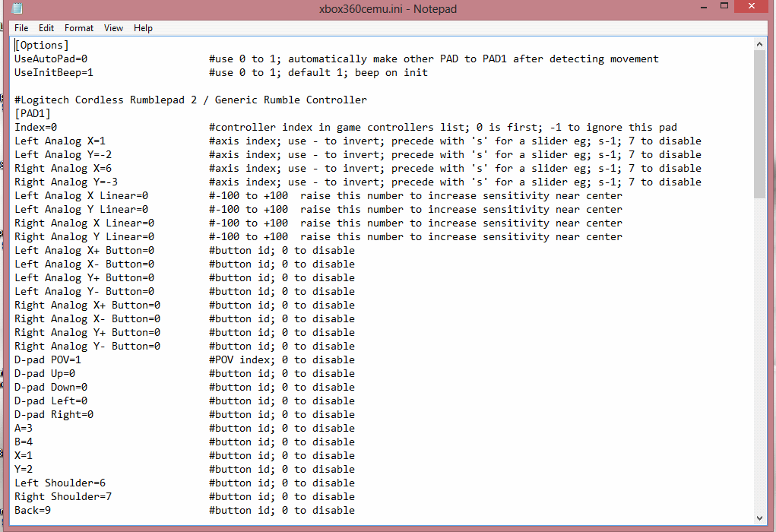Open the View menu
Image resolution: width=776 pixels, height=532 pixels.
[x=113, y=28]
